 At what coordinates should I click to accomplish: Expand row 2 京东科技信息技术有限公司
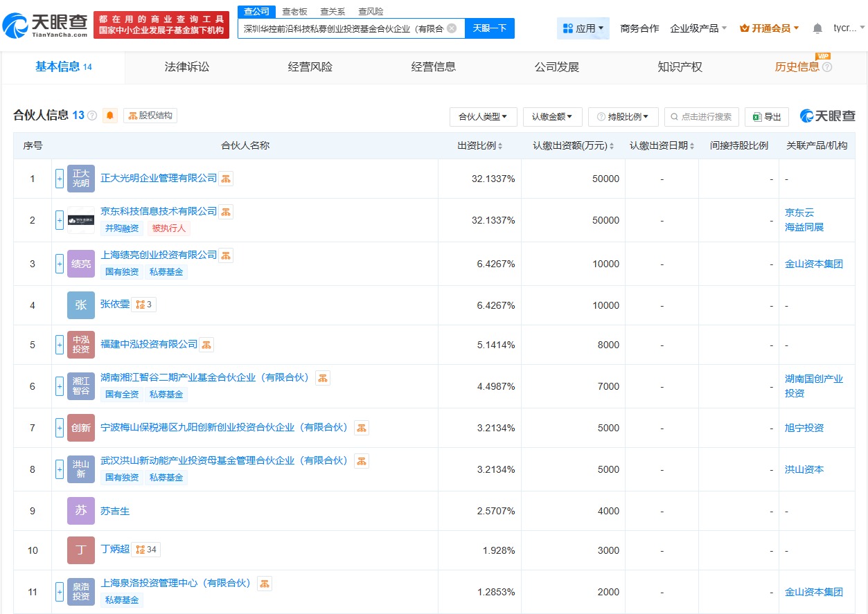click(x=60, y=220)
